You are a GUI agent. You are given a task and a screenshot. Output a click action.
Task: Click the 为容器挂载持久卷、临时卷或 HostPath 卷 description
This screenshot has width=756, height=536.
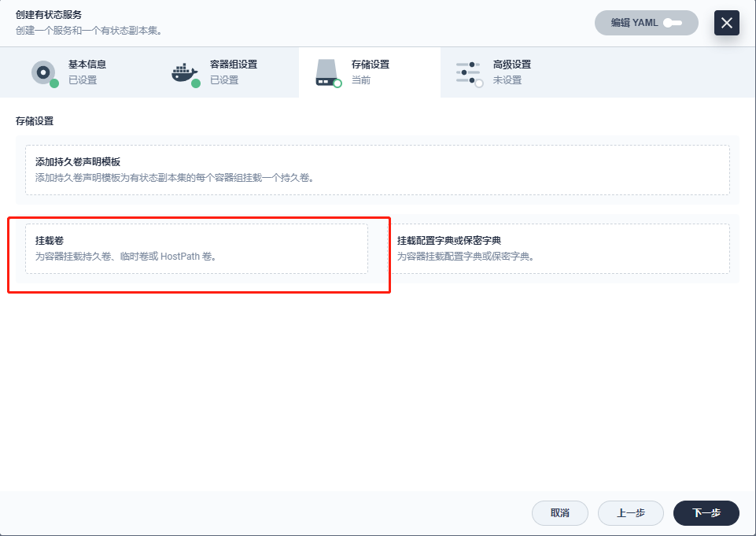[x=127, y=256]
